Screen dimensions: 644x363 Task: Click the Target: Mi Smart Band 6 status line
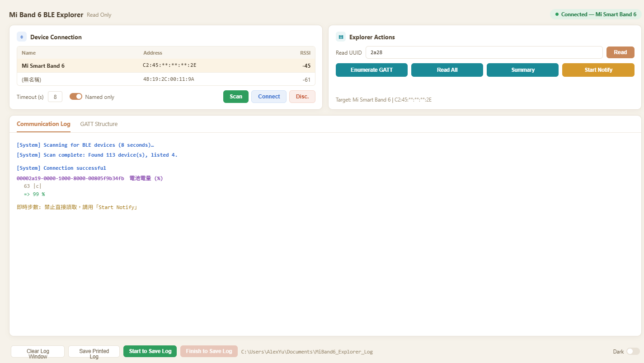(x=384, y=100)
